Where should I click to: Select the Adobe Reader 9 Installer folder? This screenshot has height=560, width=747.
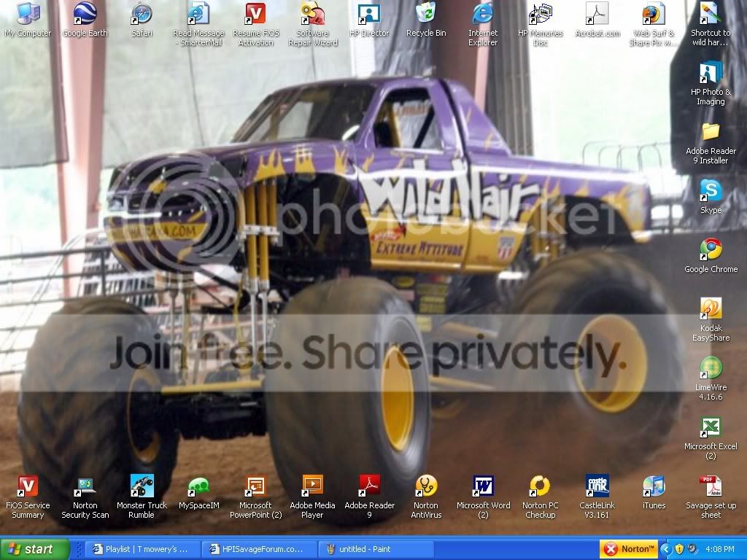(711, 143)
